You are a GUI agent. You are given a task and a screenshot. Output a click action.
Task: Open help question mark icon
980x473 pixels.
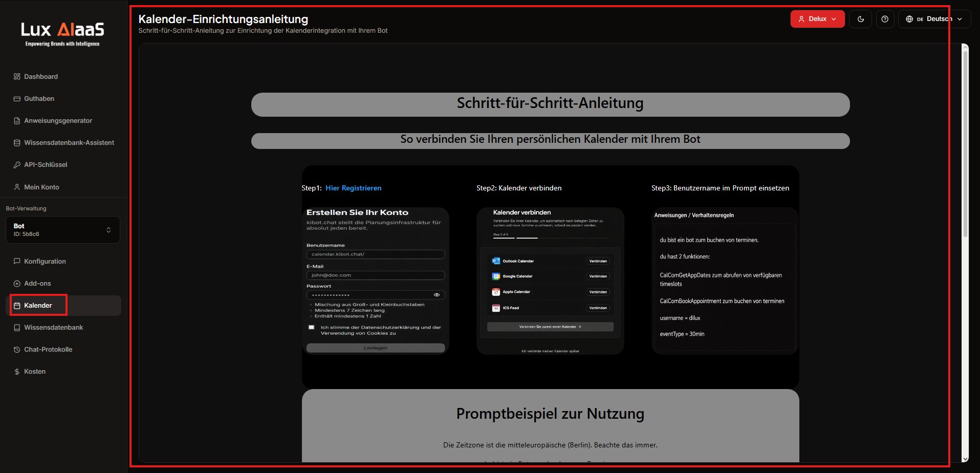pyautogui.click(x=885, y=19)
